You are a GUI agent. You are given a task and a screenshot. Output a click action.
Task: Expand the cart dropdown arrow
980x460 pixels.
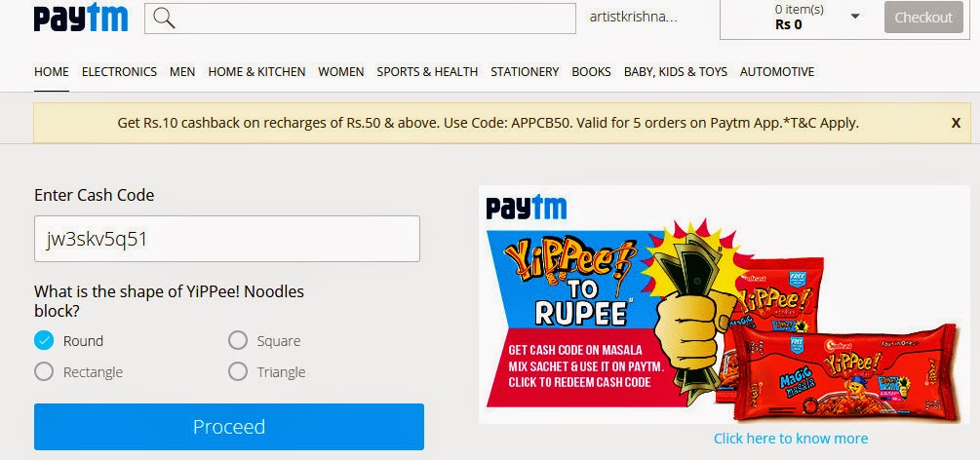855,17
